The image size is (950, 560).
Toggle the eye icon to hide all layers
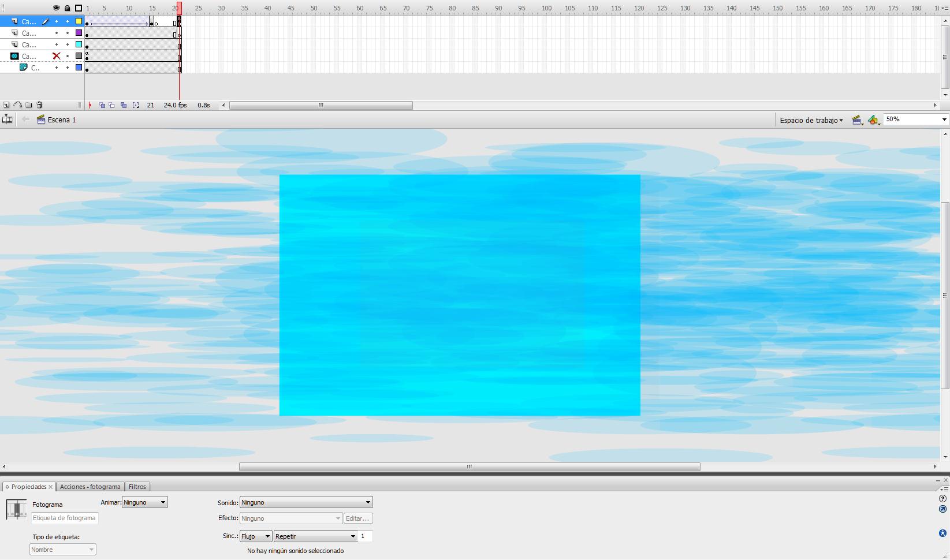point(56,8)
